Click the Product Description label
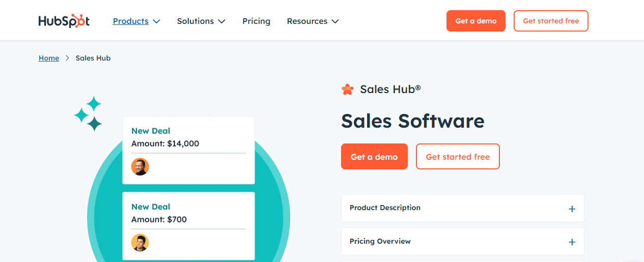 (385, 208)
